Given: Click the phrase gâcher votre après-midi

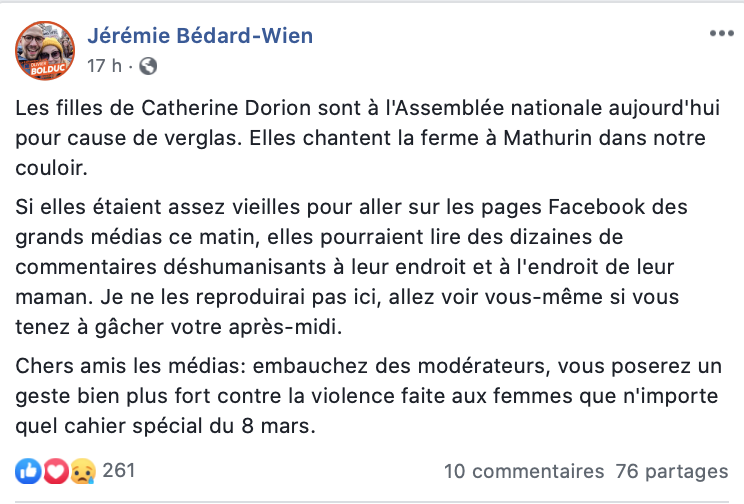Looking at the screenshot, I should pos(218,327).
